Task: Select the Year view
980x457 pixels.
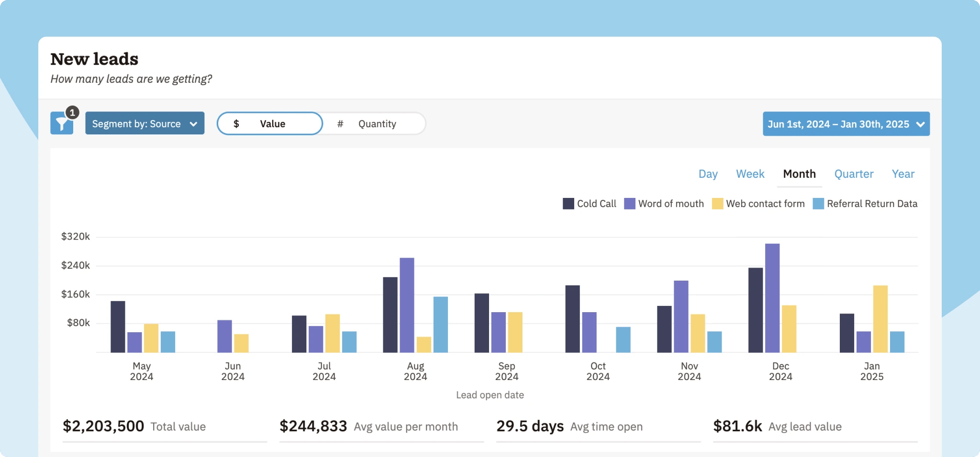Action: tap(902, 174)
